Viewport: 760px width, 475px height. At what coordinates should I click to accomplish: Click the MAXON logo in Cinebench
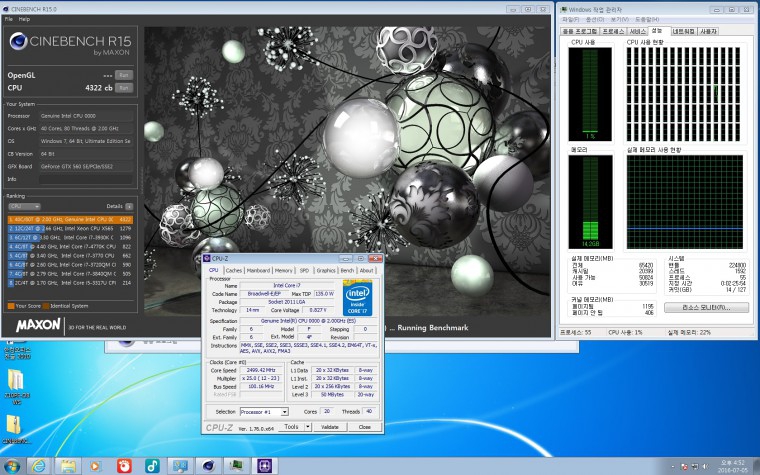point(38,325)
